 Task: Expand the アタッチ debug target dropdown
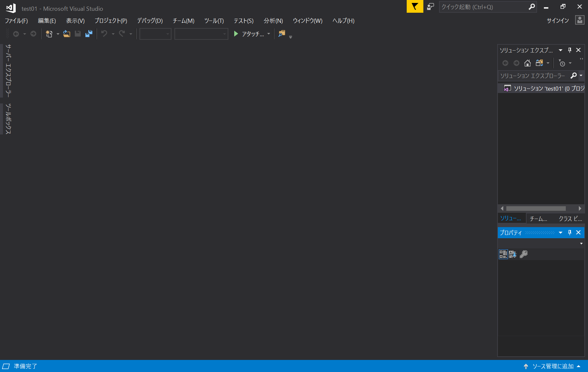pos(269,34)
